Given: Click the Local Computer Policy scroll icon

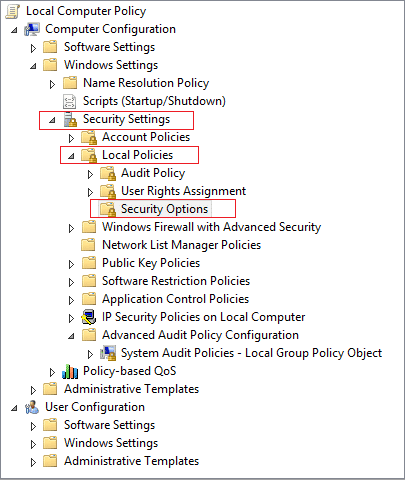Looking at the screenshot, I should click(x=13, y=11).
